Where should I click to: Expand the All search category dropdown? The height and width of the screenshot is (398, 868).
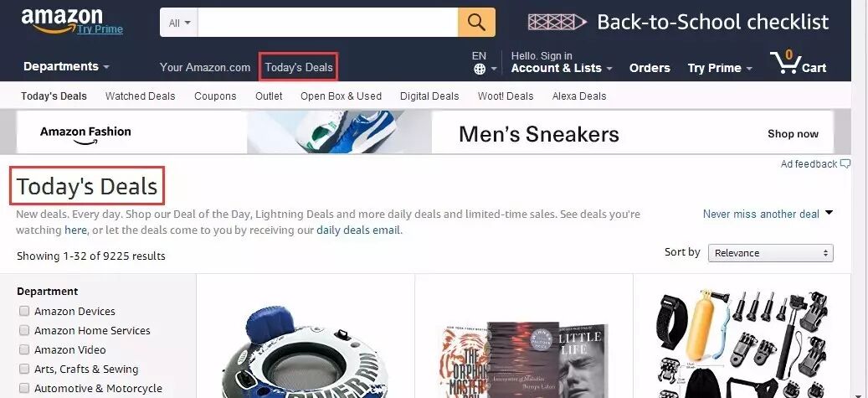pyautogui.click(x=179, y=23)
